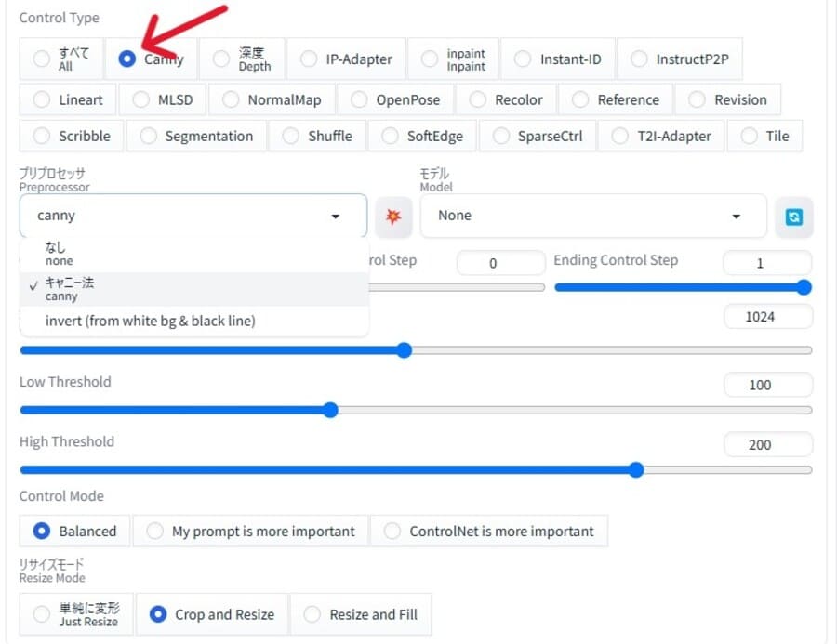
Task: Run the preprocessor explosion icon
Action: coord(393,217)
